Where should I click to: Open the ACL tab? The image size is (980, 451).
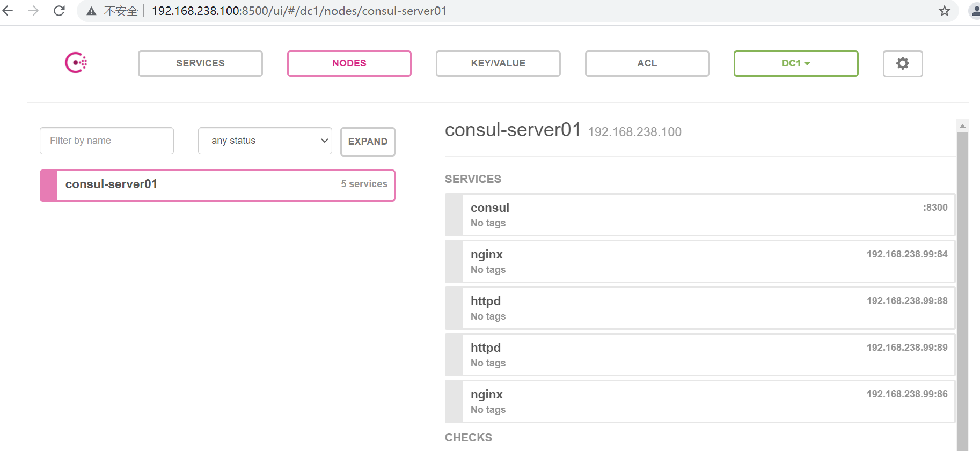coord(647,63)
